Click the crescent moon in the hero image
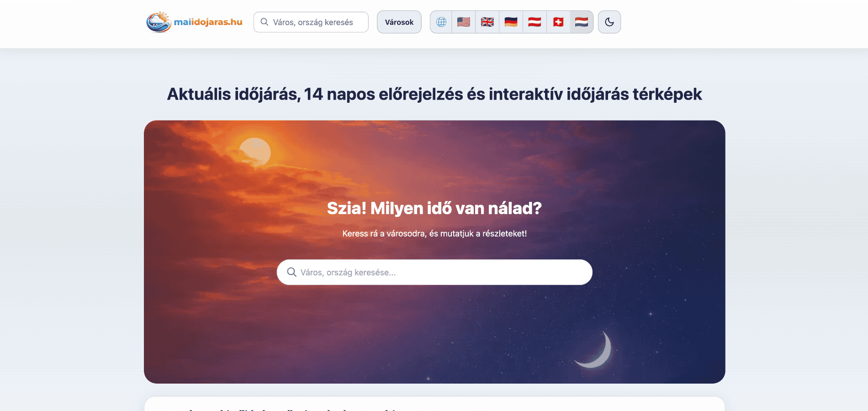The image size is (868, 411). (x=596, y=350)
